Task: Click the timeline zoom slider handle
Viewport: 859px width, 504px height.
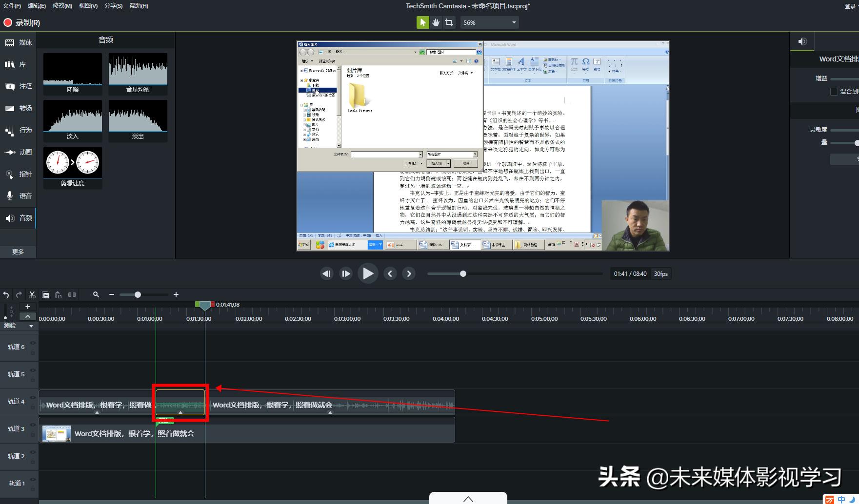Action: 138,294
